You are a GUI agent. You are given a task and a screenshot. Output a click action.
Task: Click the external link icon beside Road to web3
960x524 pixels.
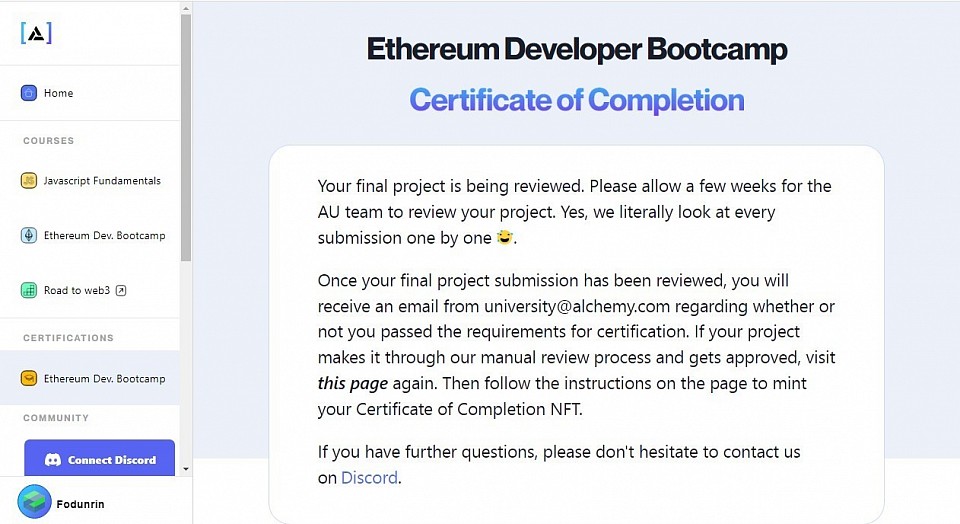coord(121,290)
